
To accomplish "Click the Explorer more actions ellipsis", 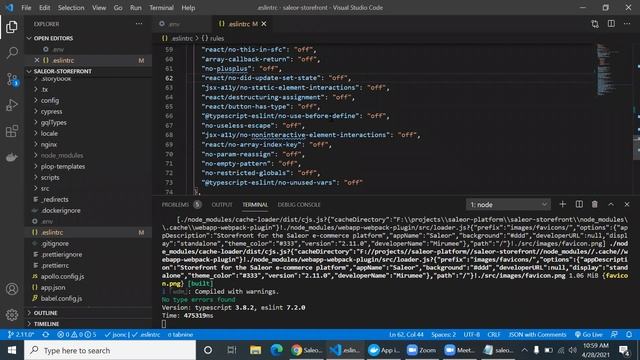I will [139, 24].
